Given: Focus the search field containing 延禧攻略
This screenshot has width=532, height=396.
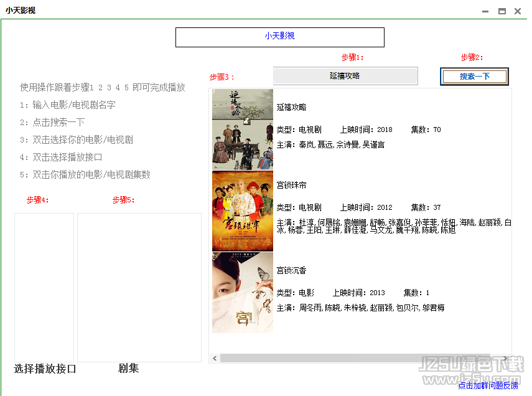Looking at the screenshot, I should pyautogui.click(x=345, y=76).
